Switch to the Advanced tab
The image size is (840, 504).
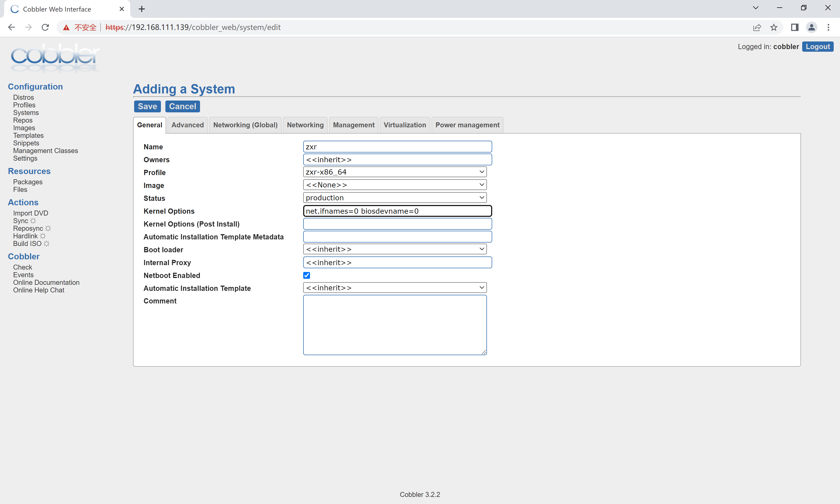(187, 125)
